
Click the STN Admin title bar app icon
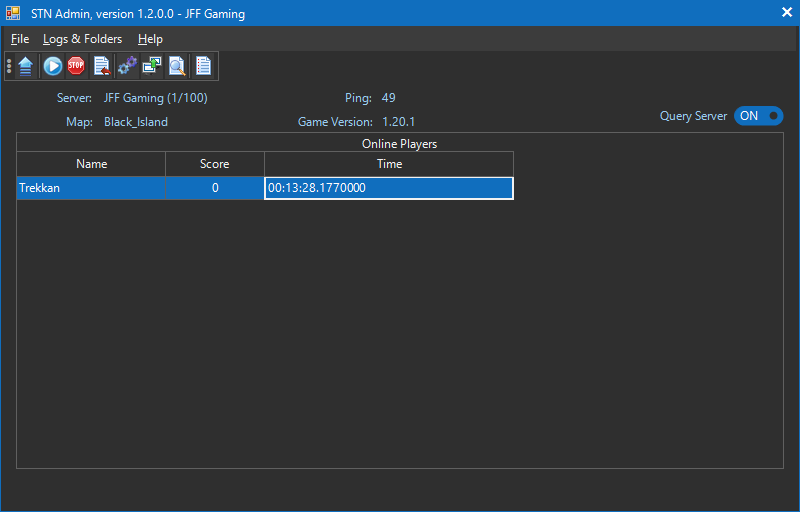pyautogui.click(x=14, y=13)
